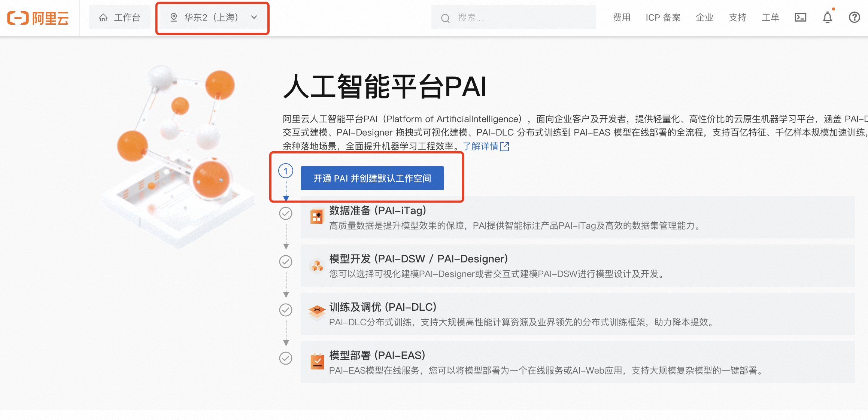
Task: Click the location pin icon
Action: tap(174, 18)
